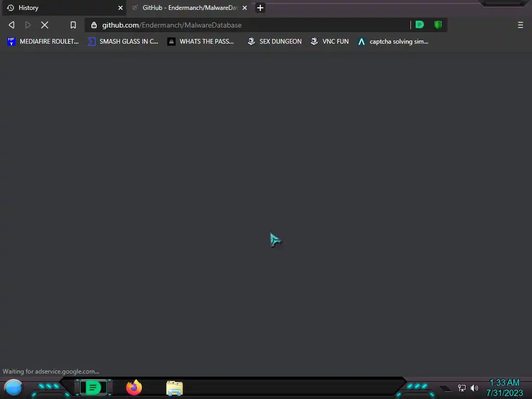Image resolution: width=532 pixels, height=399 pixels.
Task: Open the WHATS THE PASS... bookmark
Action: pyautogui.click(x=201, y=42)
